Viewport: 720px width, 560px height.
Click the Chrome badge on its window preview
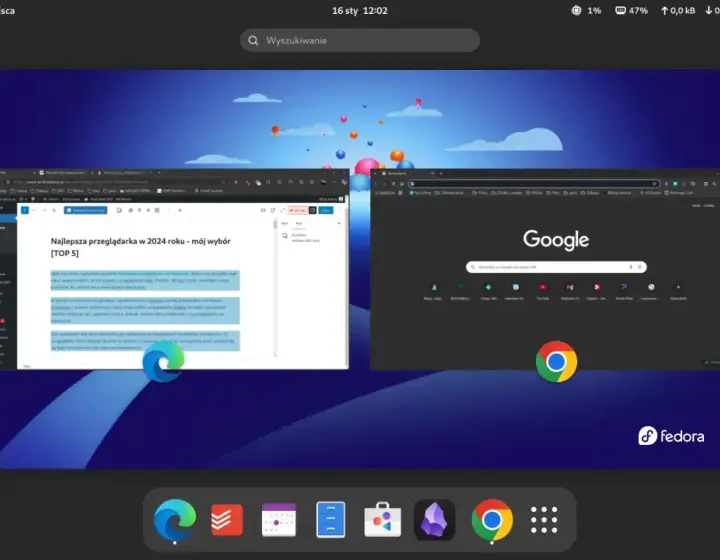click(x=557, y=362)
